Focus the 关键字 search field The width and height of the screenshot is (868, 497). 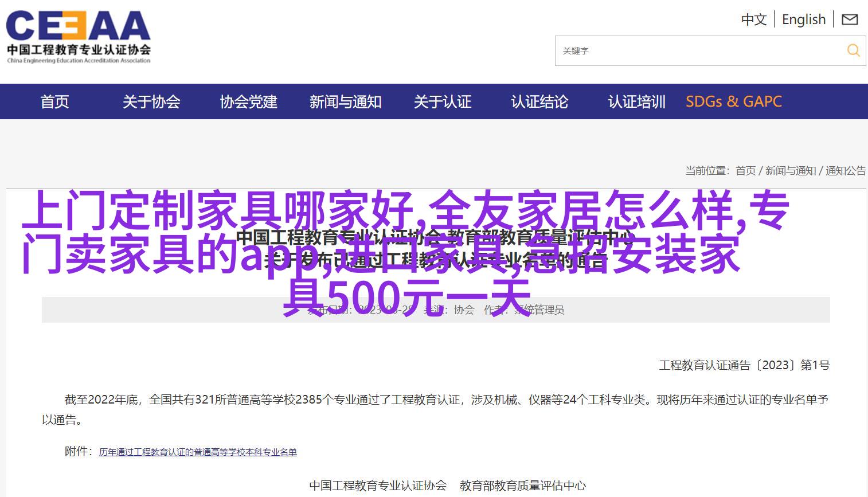coord(699,51)
